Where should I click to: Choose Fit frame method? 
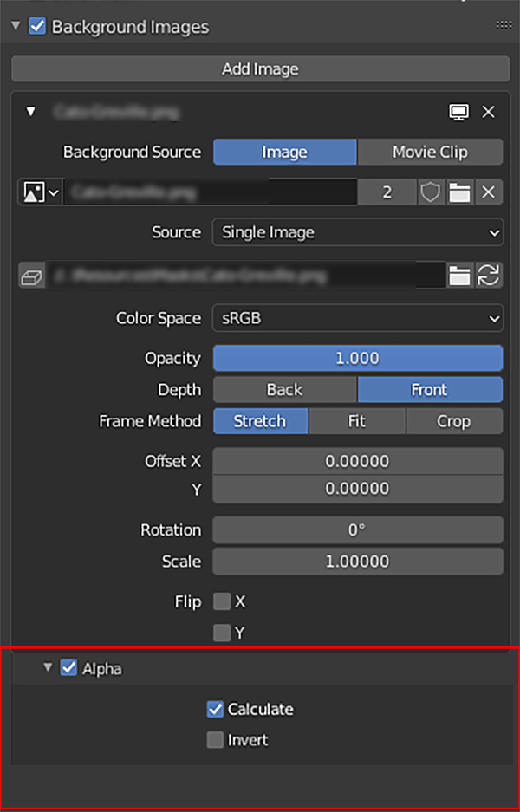click(x=357, y=421)
